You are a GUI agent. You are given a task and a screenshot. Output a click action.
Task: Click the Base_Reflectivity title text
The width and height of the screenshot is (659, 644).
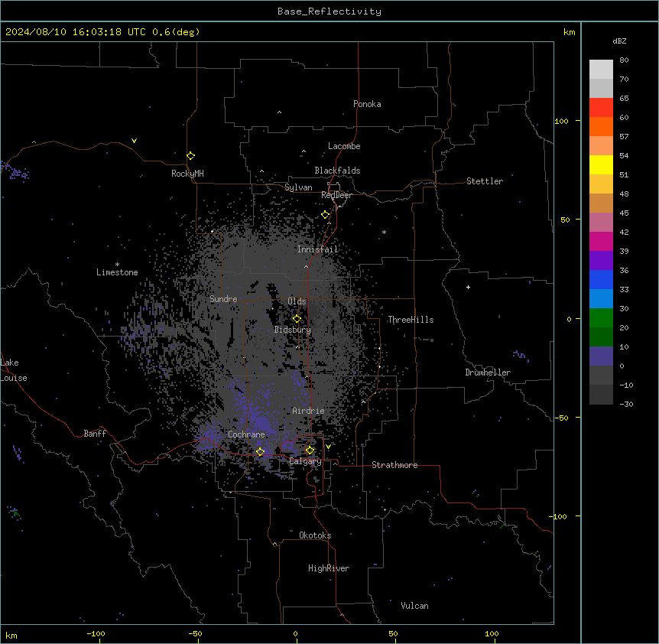point(329,11)
